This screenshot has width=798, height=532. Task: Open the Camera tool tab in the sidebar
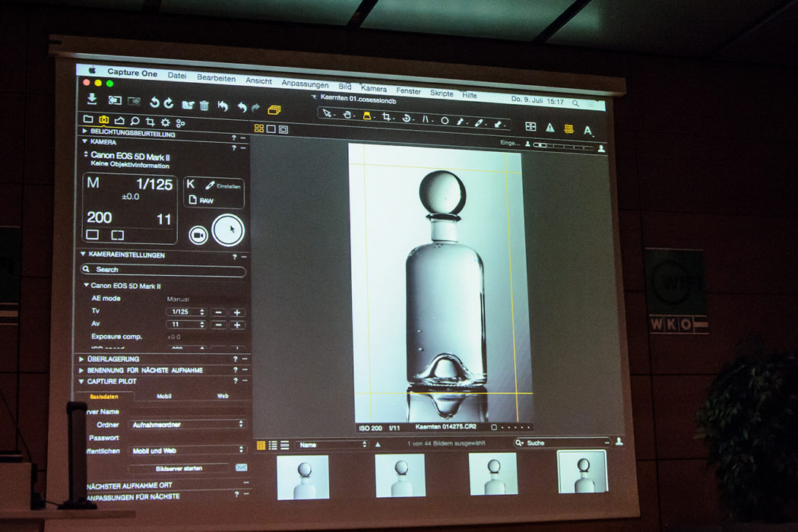click(x=102, y=121)
